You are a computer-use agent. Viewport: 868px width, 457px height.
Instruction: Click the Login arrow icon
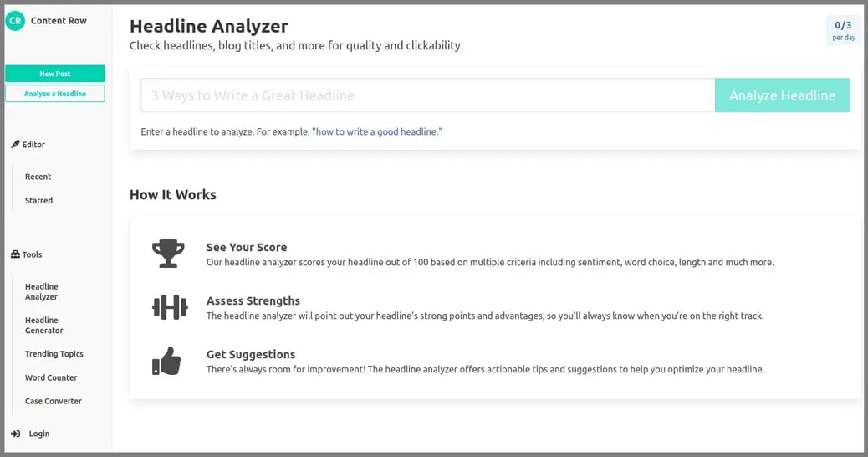[16, 434]
